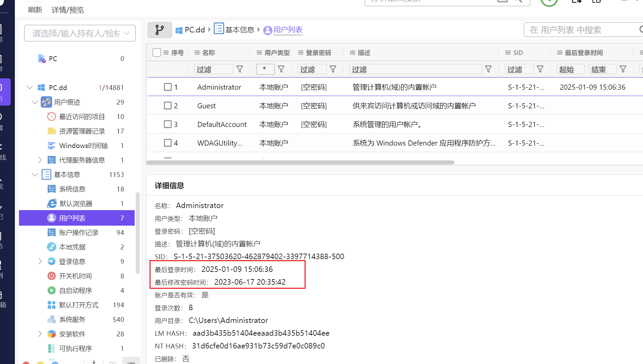Viewport: 643px width, 364px height.
Task: Click 详情/预览 in the top menu
Action: pos(68,10)
